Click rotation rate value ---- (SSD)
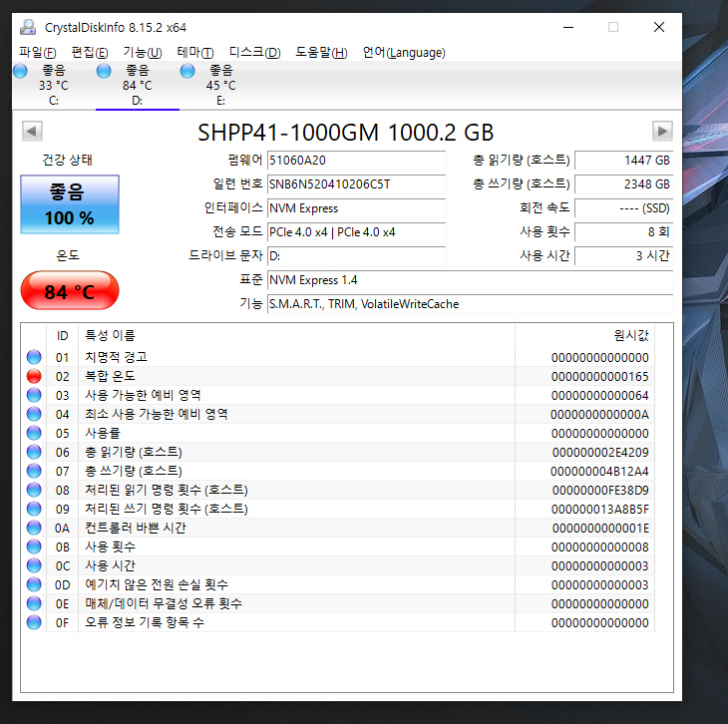728x724 pixels. 624,208
